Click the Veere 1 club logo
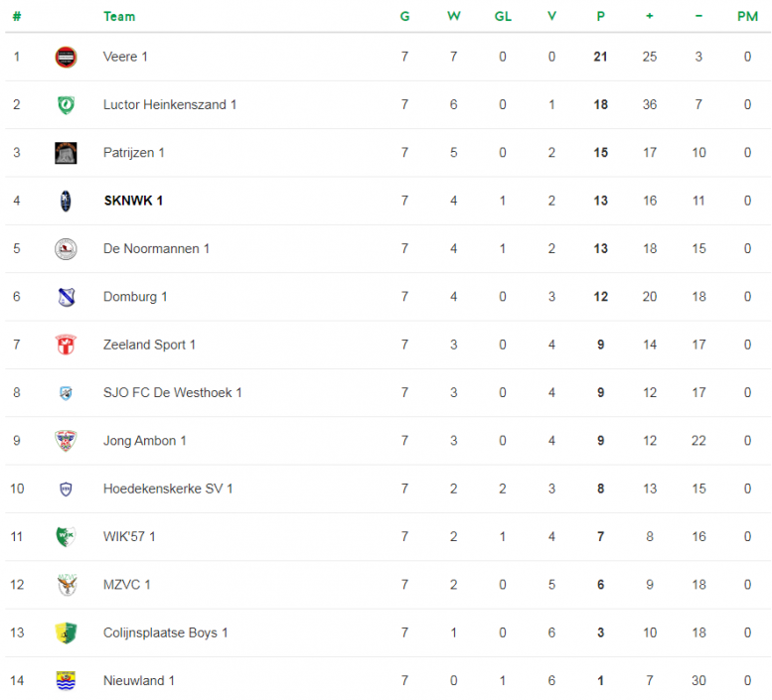The height and width of the screenshot is (700, 772). coord(66,57)
